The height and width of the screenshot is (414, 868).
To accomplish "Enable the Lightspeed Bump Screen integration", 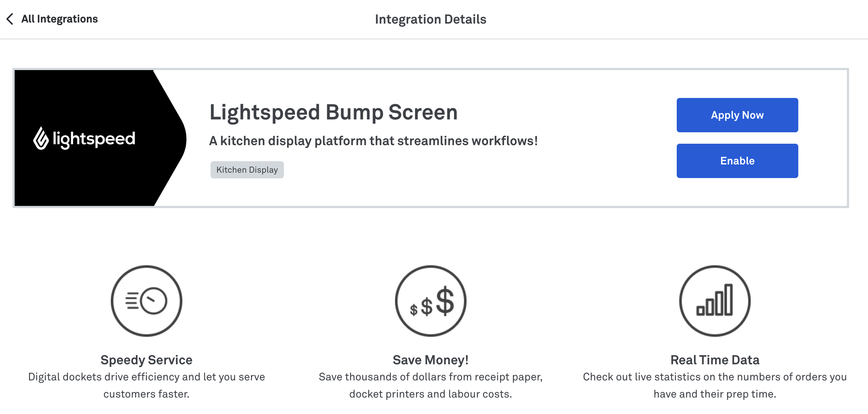I will (737, 161).
